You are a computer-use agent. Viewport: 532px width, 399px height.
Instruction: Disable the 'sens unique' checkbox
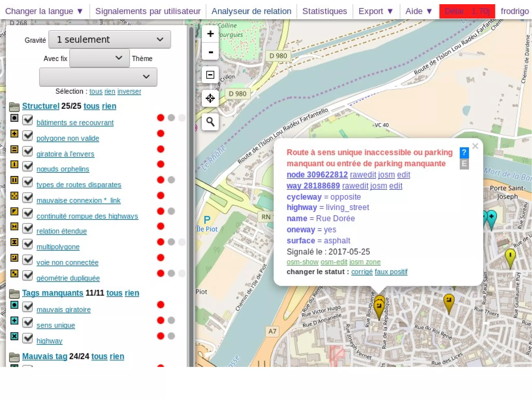28,323
